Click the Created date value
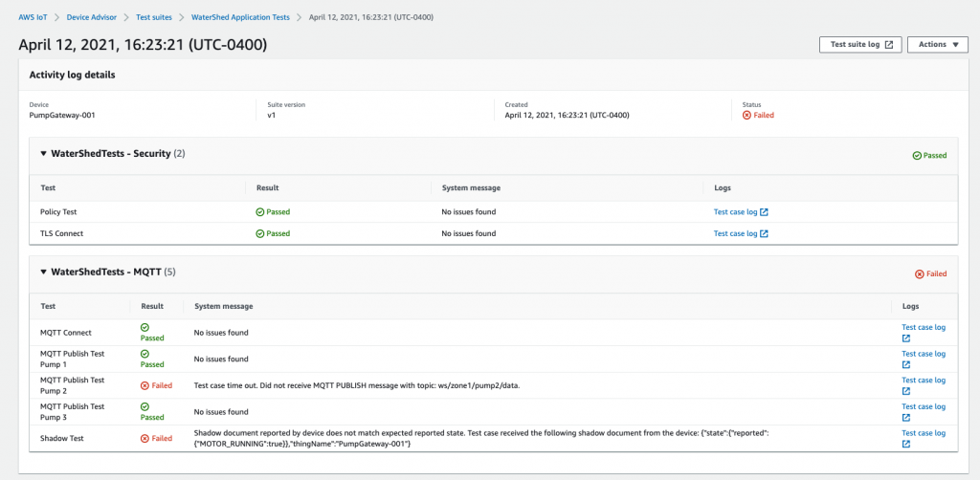 [x=567, y=116]
